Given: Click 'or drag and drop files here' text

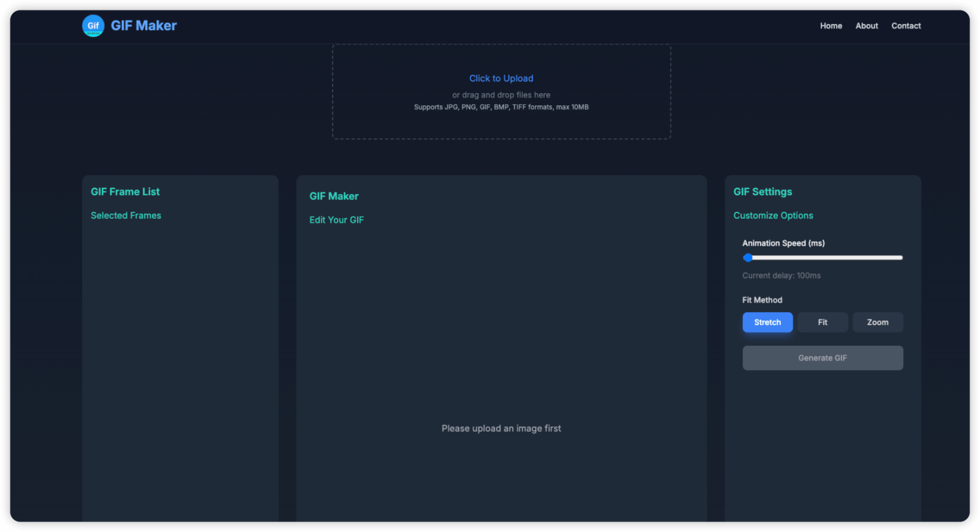Looking at the screenshot, I should click(x=501, y=95).
